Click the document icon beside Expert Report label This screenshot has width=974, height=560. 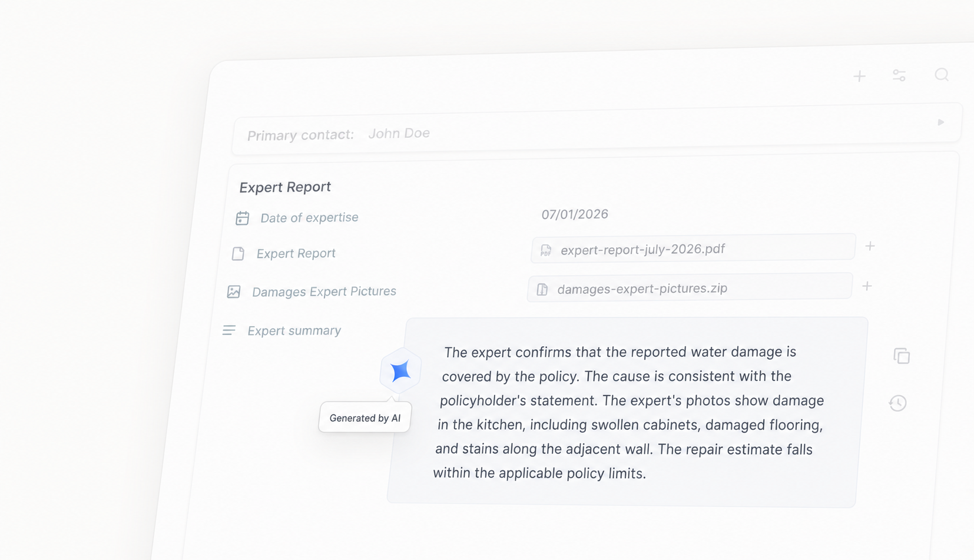pos(238,254)
